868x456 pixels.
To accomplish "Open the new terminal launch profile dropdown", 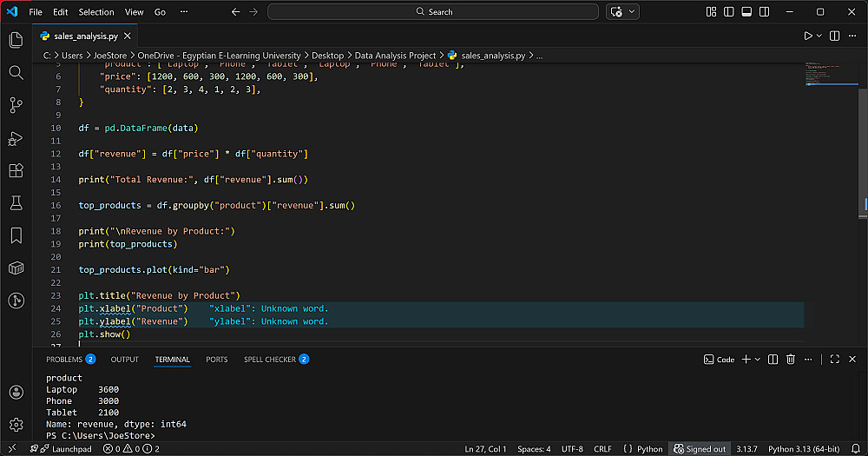I will pyautogui.click(x=758, y=359).
